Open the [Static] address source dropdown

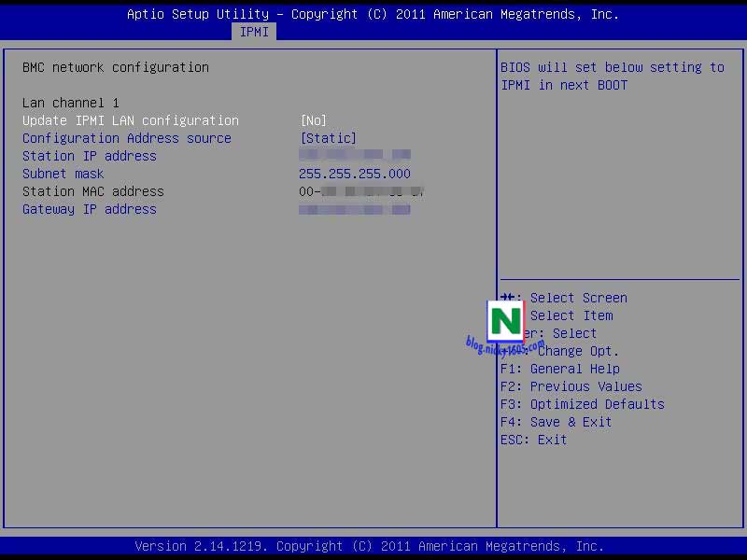329,138
